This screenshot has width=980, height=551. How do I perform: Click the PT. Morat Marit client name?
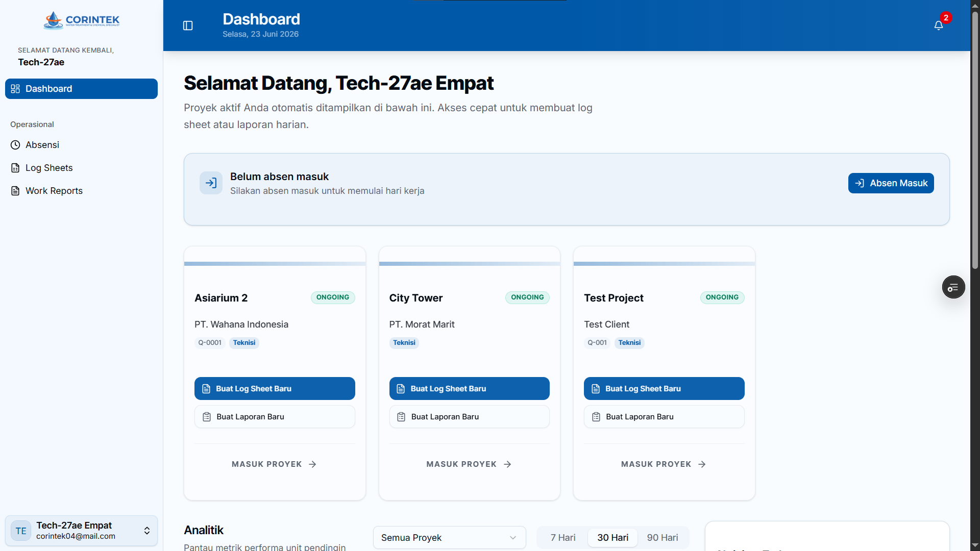422,324
